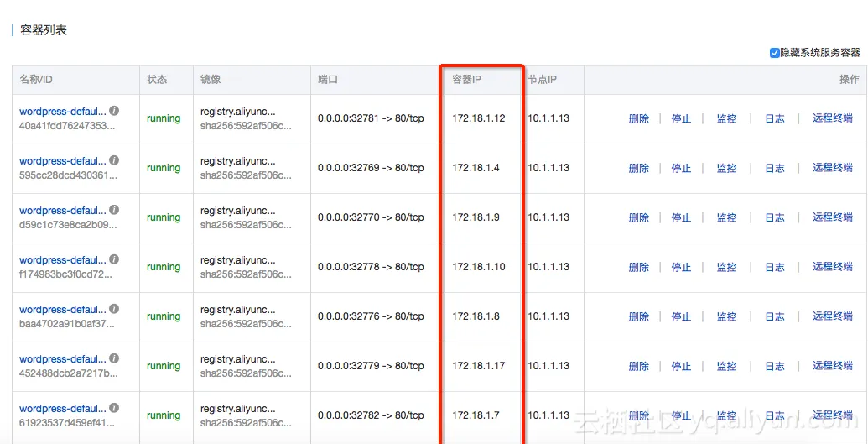868x444 pixels.
Task: Click 停止 for container with IP 172.18.1.17
Action: coord(681,367)
